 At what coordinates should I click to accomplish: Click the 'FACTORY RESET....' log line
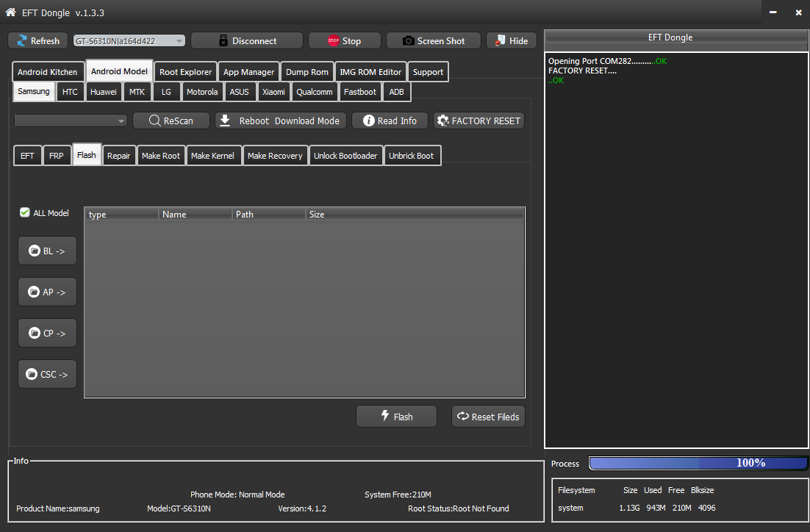point(582,71)
